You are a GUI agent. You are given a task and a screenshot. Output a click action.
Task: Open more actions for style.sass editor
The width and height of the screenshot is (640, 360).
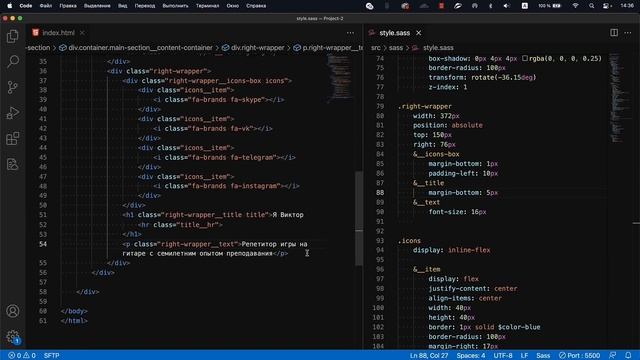click(628, 33)
